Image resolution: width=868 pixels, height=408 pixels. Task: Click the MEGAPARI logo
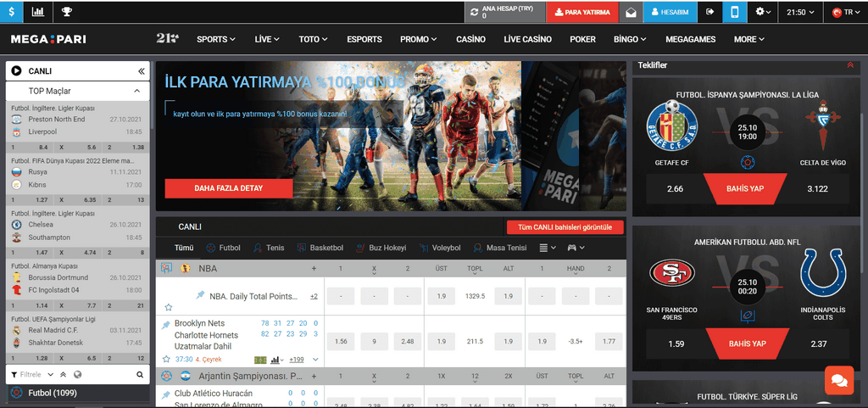pos(48,39)
